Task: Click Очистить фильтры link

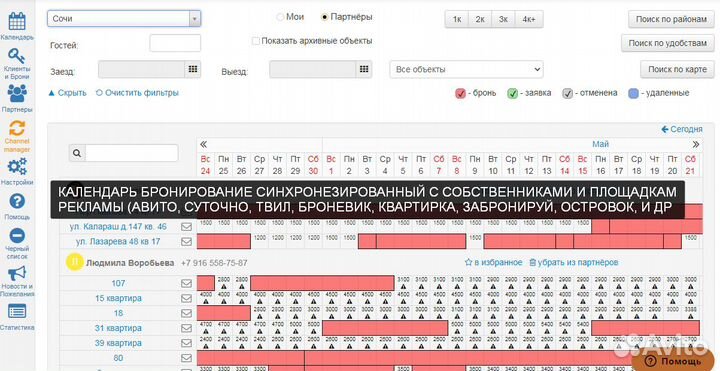Action: 137,93
